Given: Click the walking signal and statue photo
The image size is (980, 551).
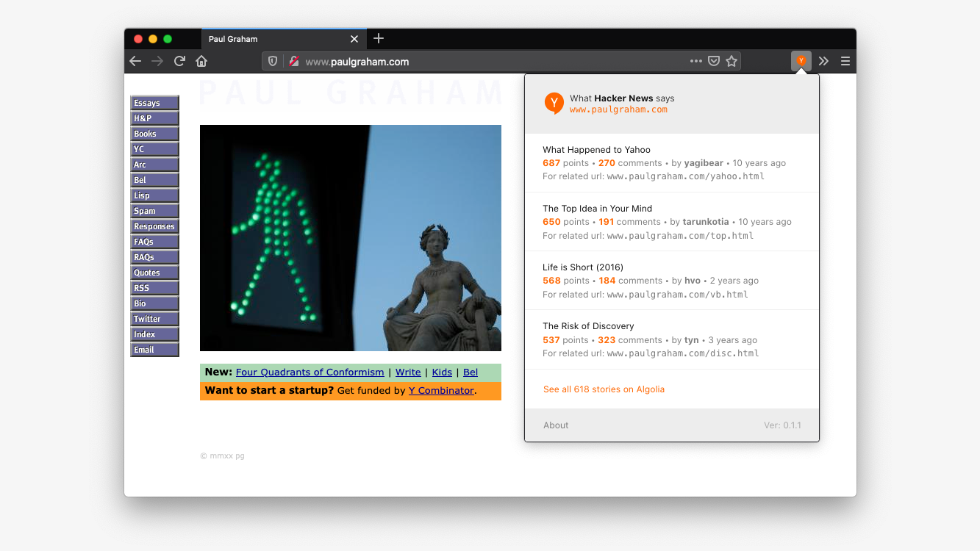Looking at the screenshot, I should pyautogui.click(x=351, y=238).
